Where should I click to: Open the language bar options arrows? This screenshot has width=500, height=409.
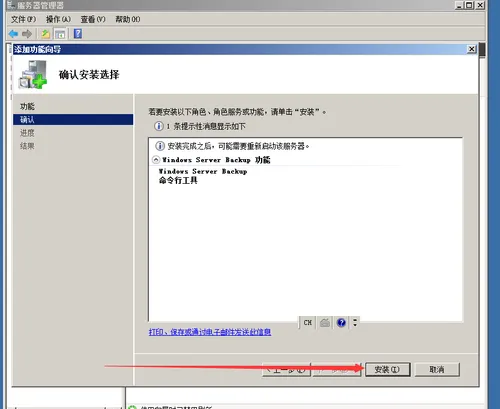(355, 322)
